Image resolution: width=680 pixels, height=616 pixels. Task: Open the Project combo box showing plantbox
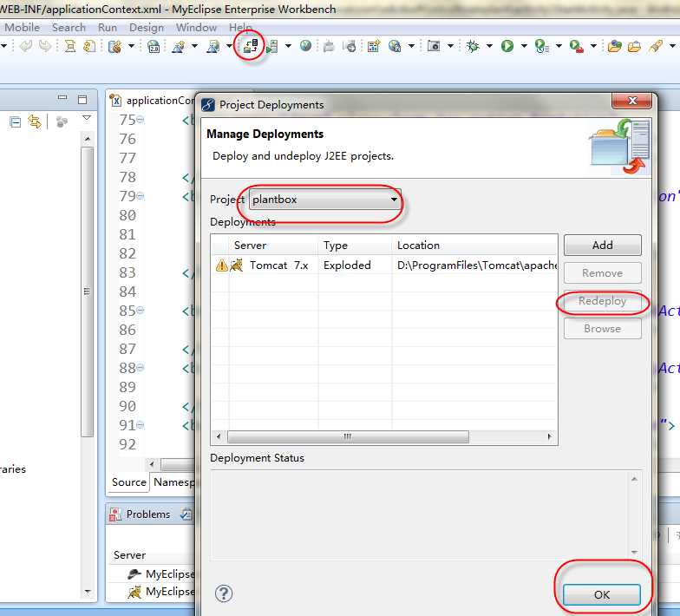325,200
